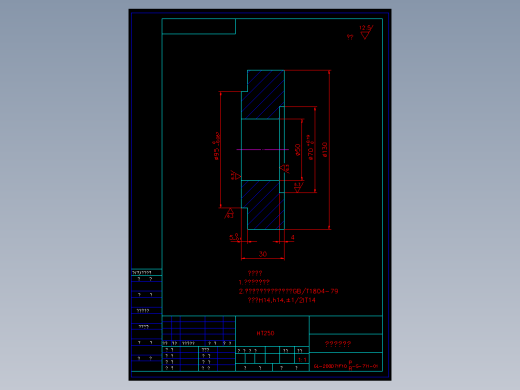Select the ø130 diameter dimension label
Screen dimensions: 520x390
pos(325,149)
